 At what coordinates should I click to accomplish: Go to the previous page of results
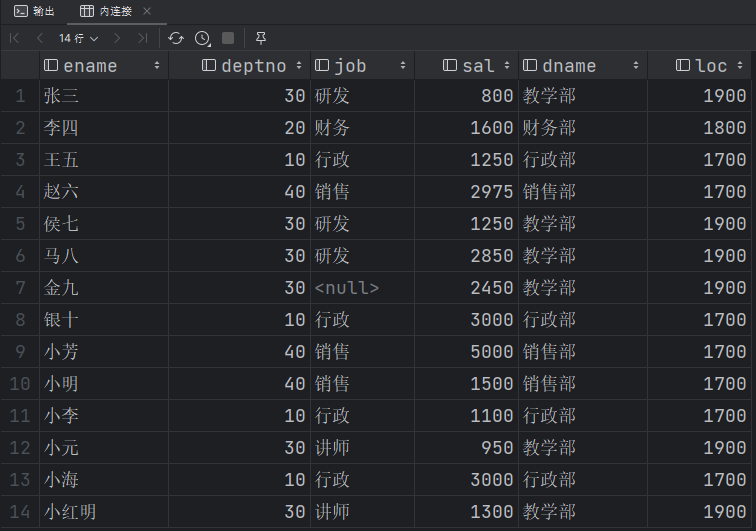tap(40, 38)
